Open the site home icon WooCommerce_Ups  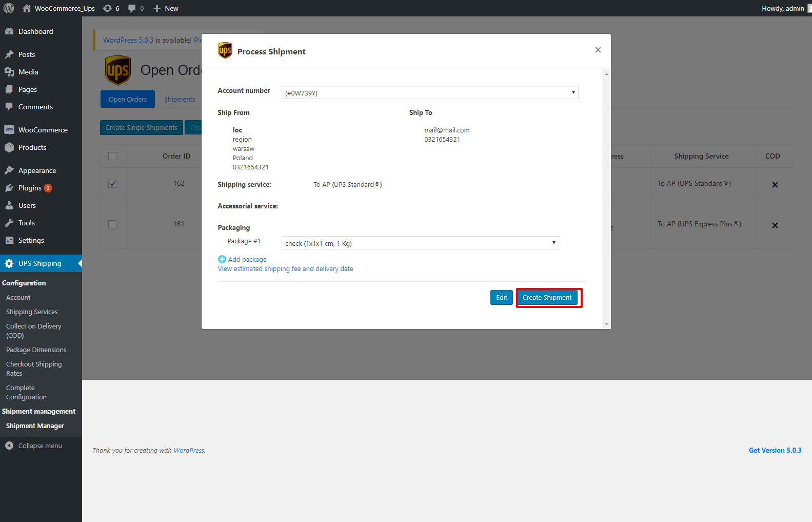27,8
